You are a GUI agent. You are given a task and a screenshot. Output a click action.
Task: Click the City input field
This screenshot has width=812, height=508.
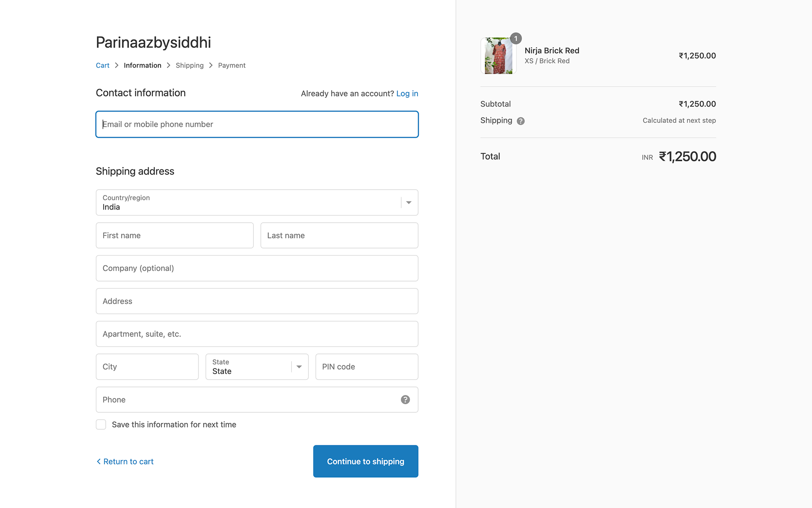(147, 367)
